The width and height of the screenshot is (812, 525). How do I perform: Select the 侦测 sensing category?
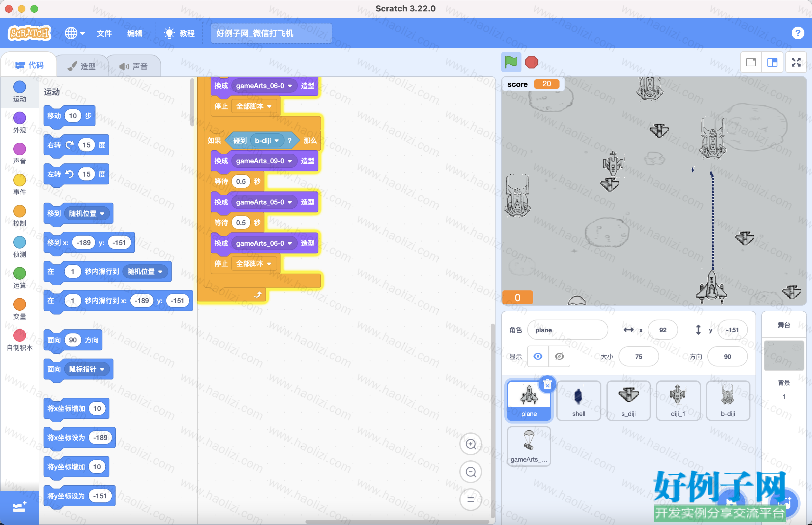click(x=19, y=247)
